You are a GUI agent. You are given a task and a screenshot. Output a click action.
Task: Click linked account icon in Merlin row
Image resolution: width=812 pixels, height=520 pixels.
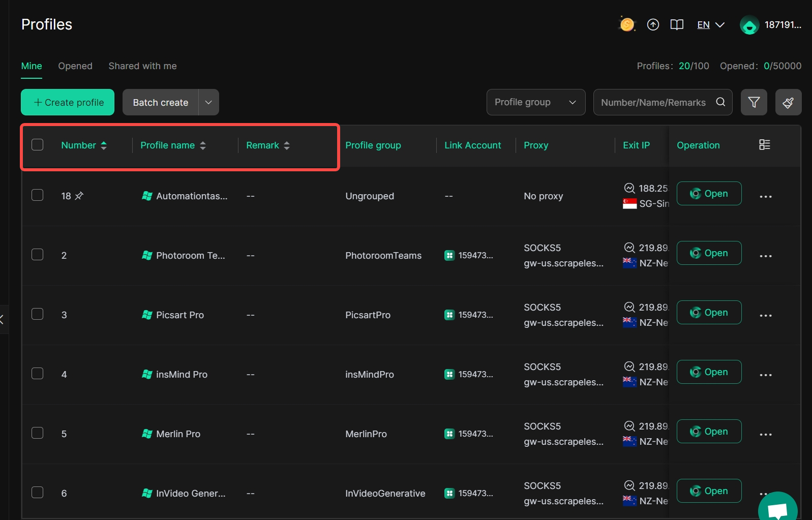tap(449, 434)
